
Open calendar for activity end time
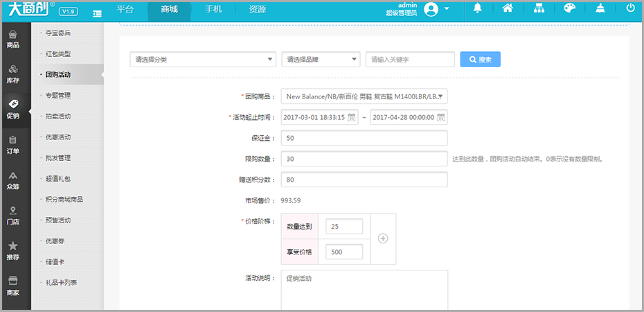point(440,117)
